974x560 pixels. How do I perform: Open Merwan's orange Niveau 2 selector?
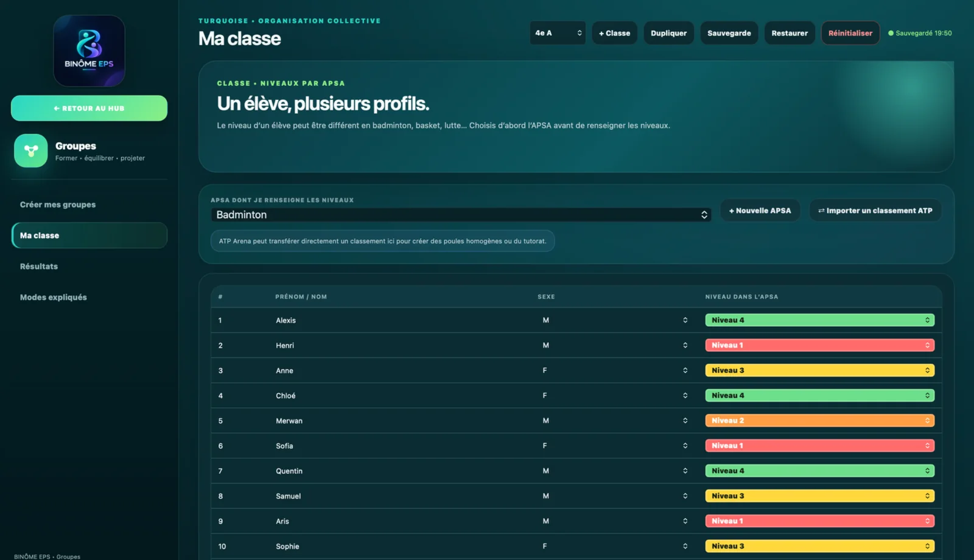point(819,421)
